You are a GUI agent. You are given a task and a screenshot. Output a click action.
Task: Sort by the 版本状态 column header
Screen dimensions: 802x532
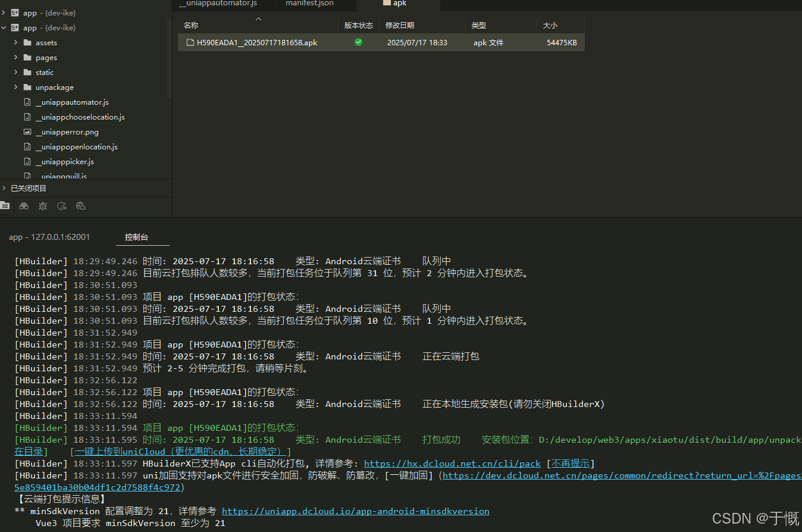pos(359,26)
